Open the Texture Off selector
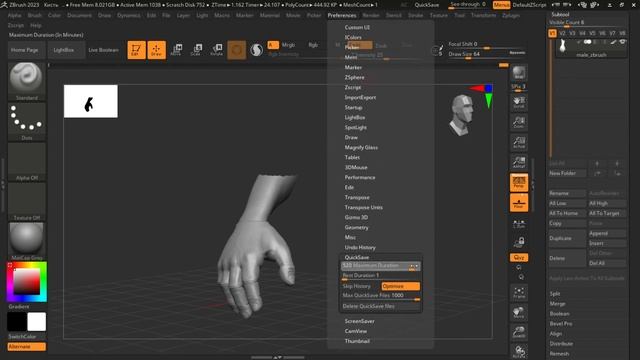This screenshot has height=360, width=640. [27, 202]
